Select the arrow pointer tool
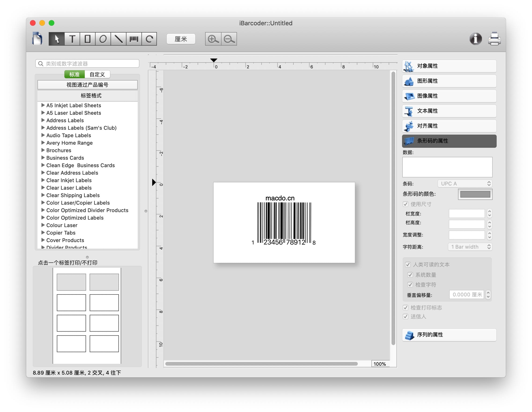The width and height of the screenshot is (532, 412). tap(56, 39)
